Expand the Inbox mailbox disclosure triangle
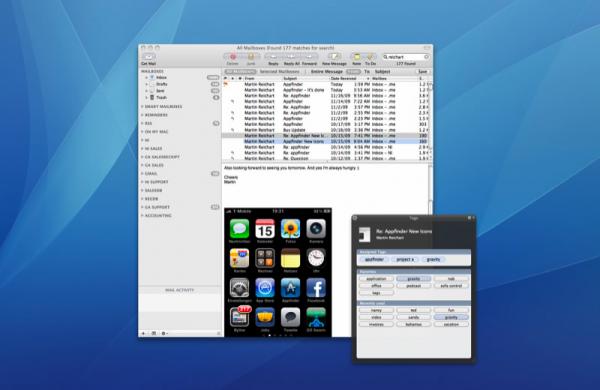This screenshot has height=390, width=600. pyautogui.click(x=146, y=77)
